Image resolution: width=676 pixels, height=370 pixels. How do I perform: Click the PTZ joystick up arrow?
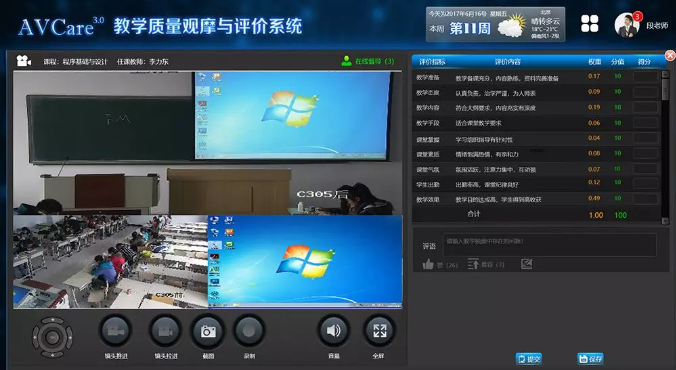pos(52,320)
